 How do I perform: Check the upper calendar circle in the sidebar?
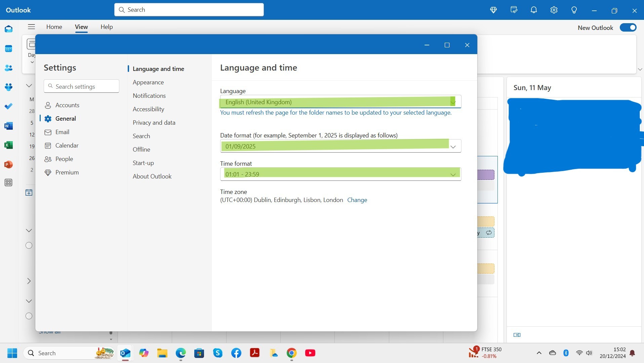click(x=29, y=245)
